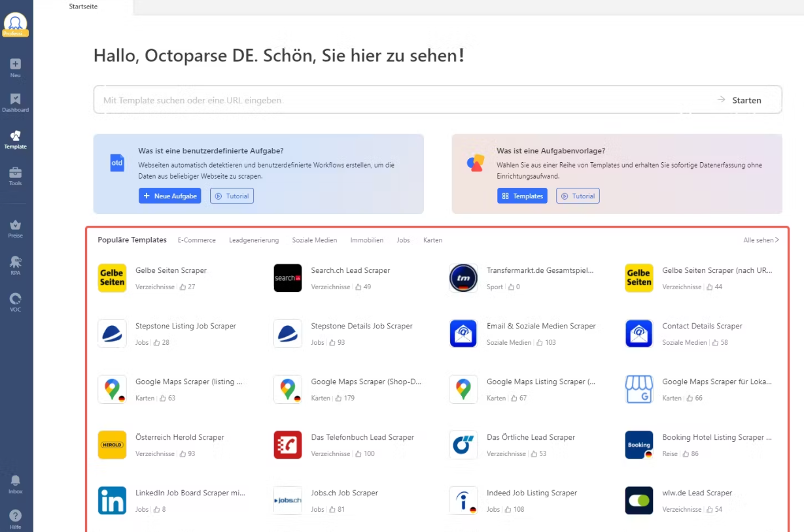Click the blue Templates button
Image resolution: width=804 pixels, height=532 pixels.
point(522,196)
